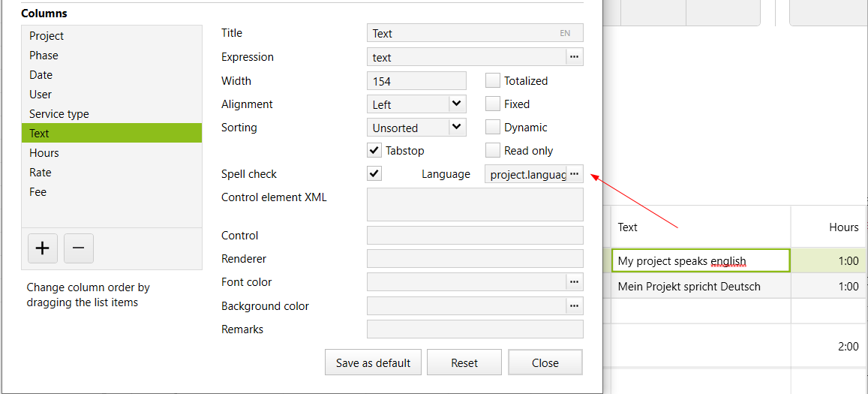Disable the Spell check checkbox
Viewport: 868px width, 394px height.
coord(374,174)
